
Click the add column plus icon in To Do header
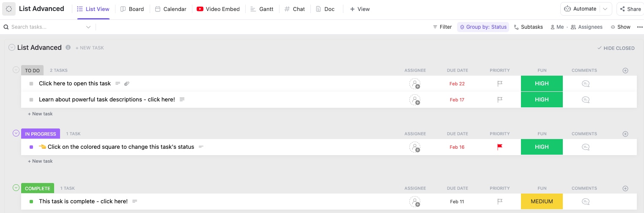(x=625, y=71)
